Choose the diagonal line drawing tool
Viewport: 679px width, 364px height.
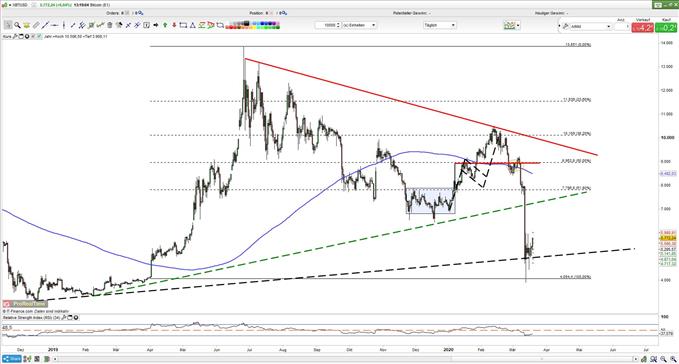pos(45,25)
